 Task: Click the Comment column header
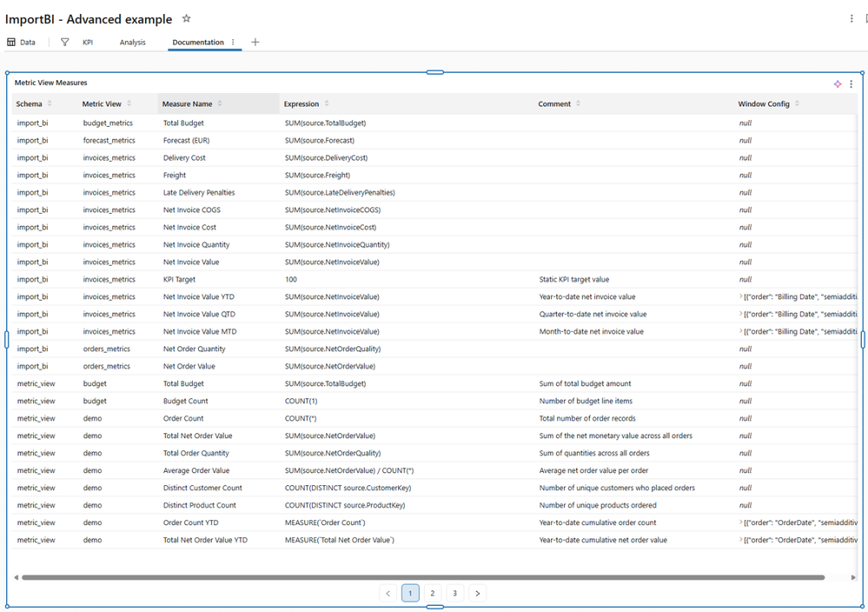pyautogui.click(x=633, y=103)
